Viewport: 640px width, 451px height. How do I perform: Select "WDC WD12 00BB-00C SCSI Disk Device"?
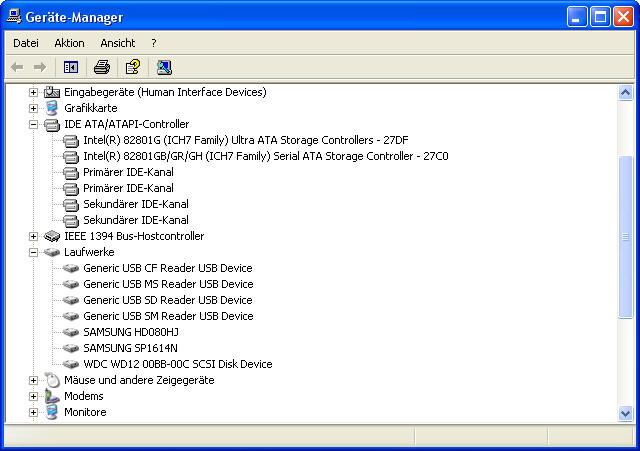pos(178,364)
